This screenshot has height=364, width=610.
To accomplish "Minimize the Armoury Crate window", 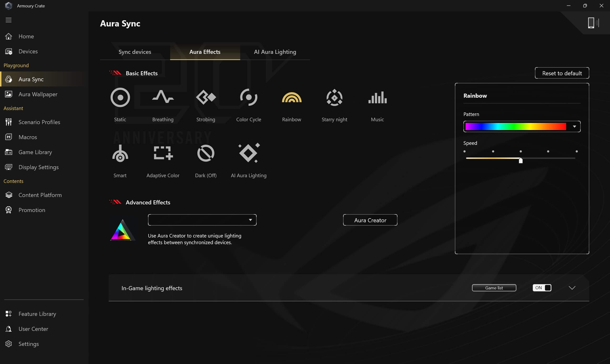I will [568, 6].
